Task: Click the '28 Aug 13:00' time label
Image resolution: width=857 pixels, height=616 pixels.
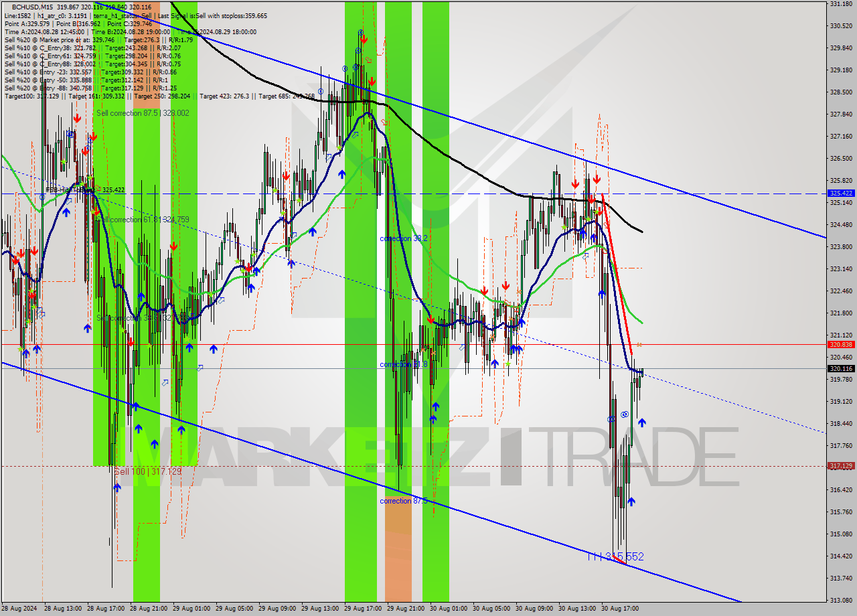Action: (x=63, y=609)
